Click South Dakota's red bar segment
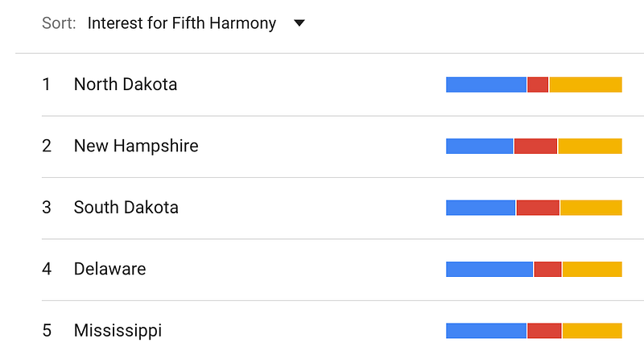644x355 pixels. click(538, 208)
